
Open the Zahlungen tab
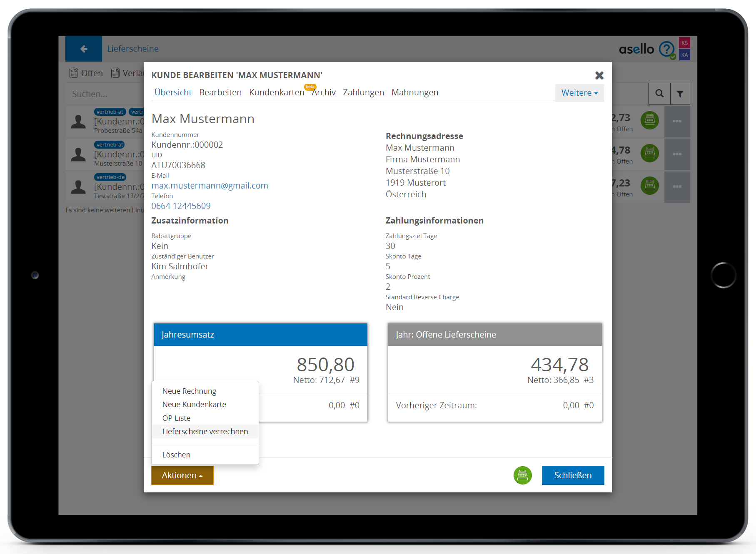coord(363,92)
